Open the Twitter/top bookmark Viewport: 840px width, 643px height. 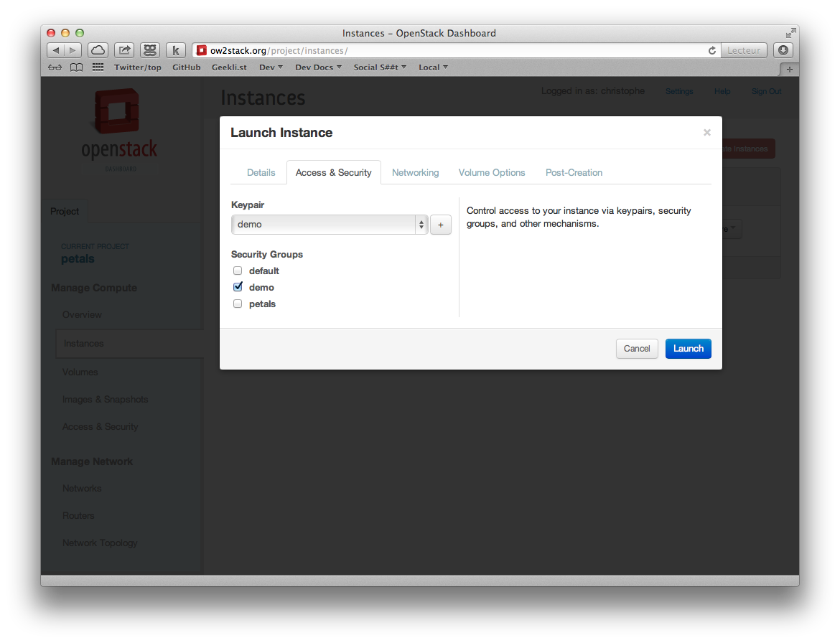point(138,67)
